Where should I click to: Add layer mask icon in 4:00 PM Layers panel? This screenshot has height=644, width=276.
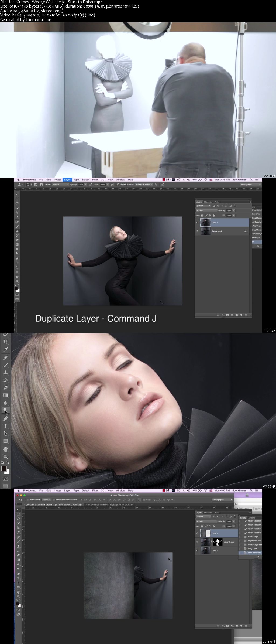[227, 626]
